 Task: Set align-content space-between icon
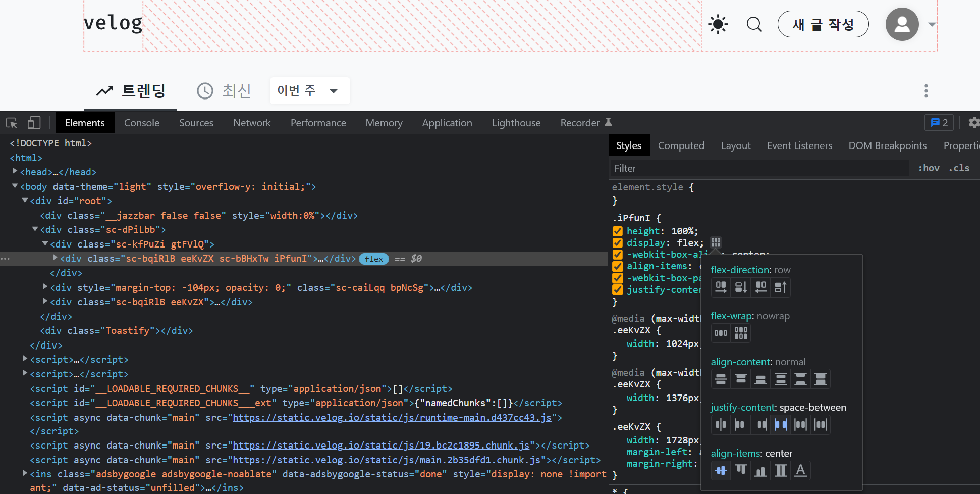(801, 379)
